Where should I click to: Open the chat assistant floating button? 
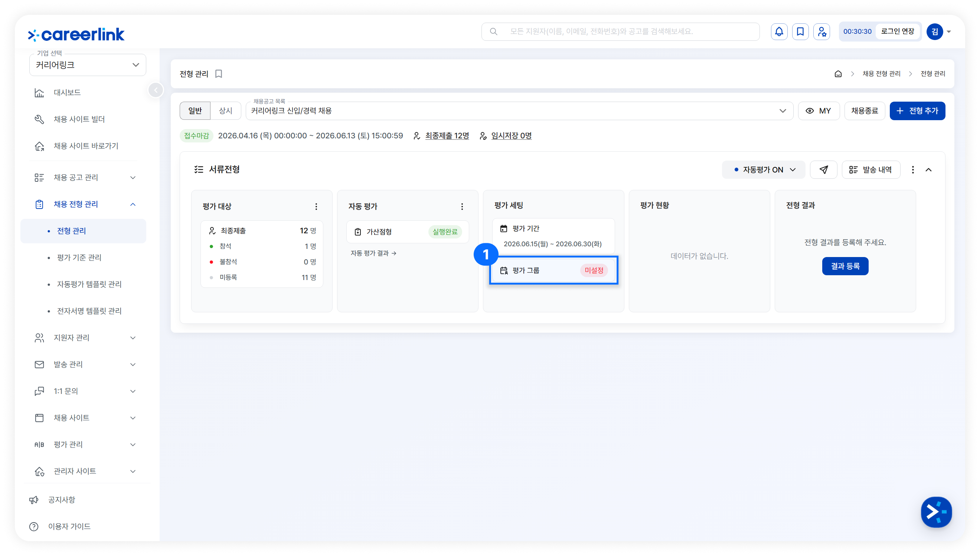click(x=936, y=512)
